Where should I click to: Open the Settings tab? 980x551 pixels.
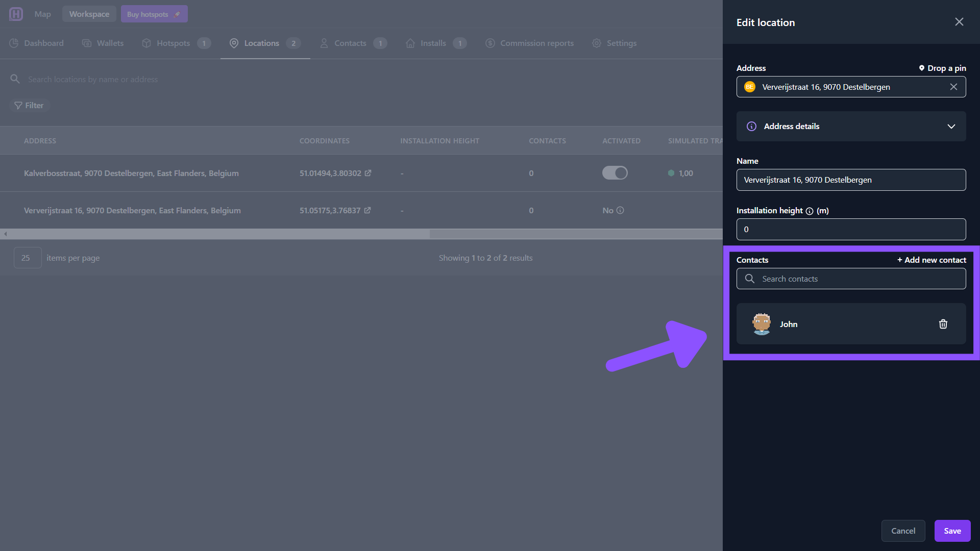pos(615,43)
